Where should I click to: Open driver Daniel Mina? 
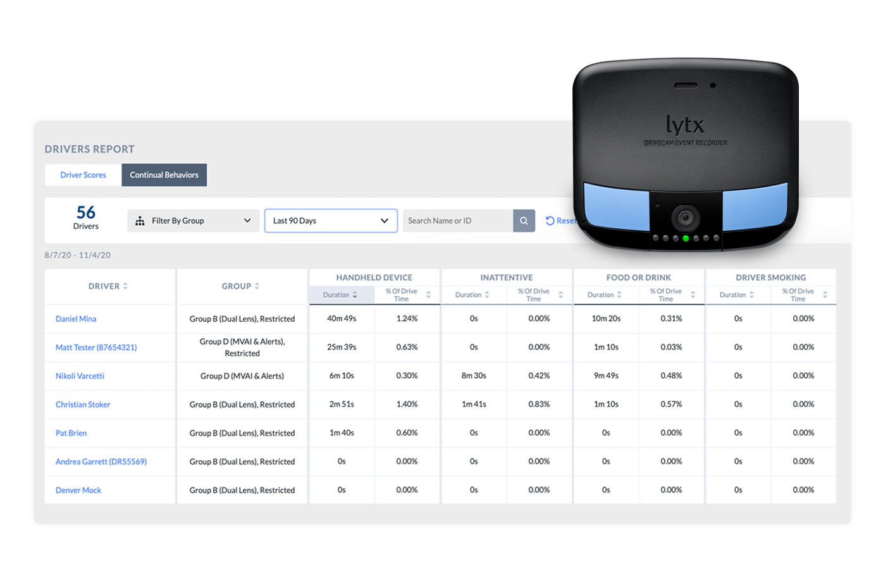(x=76, y=319)
